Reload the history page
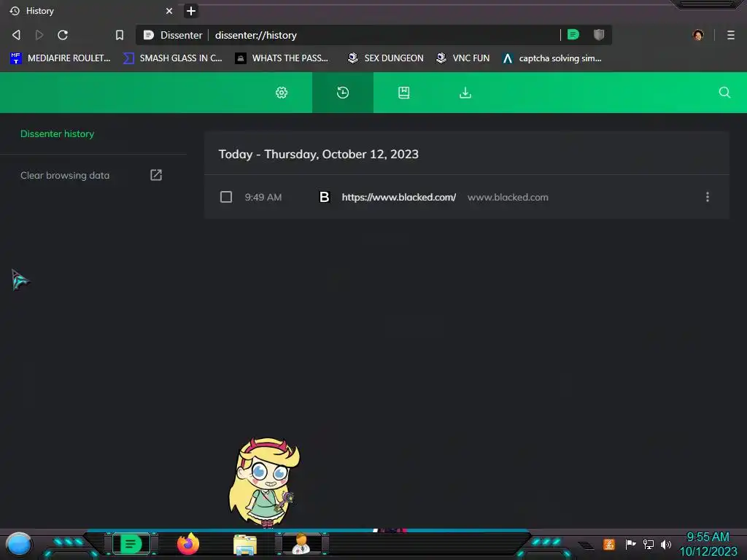Screen dimensions: 747x560 [x=63, y=35]
